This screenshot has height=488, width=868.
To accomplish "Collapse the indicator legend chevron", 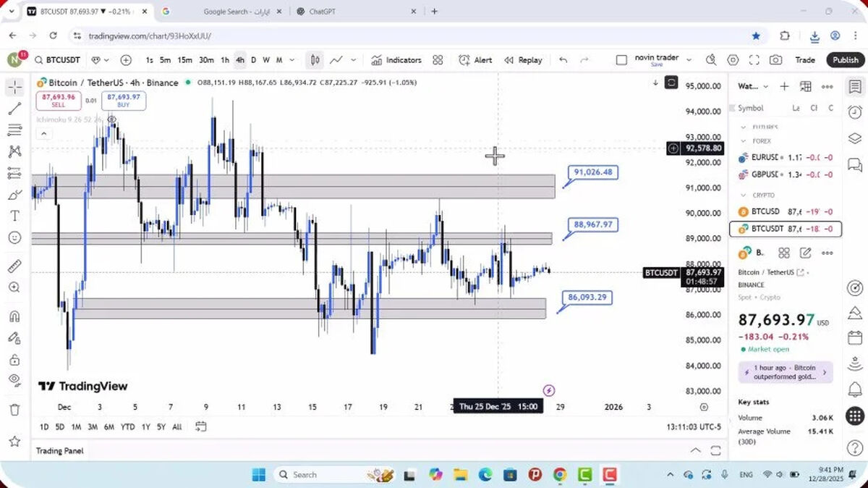I will pos(43,133).
